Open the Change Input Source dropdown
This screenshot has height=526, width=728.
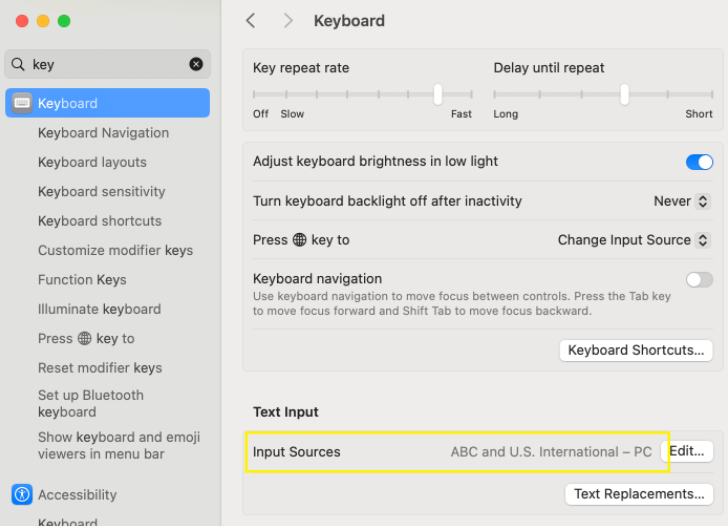coord(634,240)
